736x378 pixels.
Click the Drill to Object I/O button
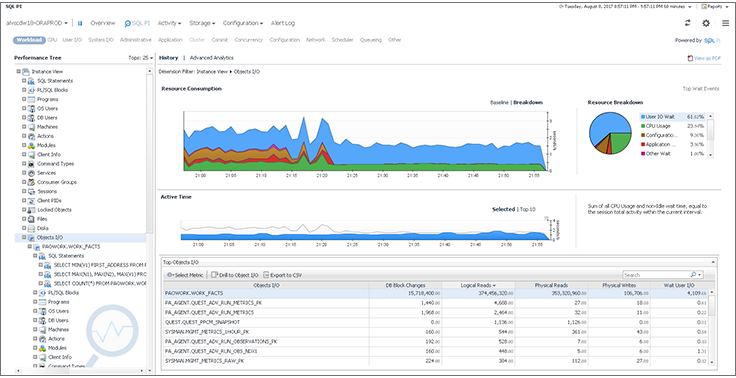[235, 275]
